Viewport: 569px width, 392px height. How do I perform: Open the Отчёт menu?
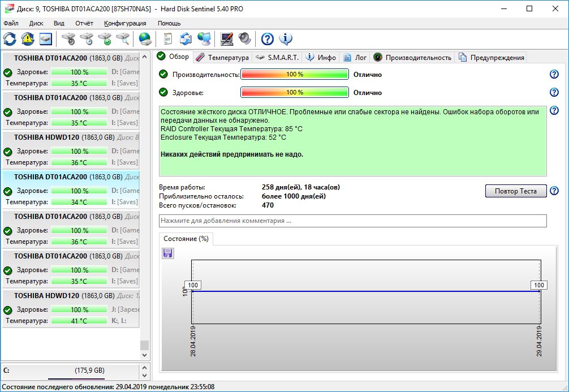(x=84, y=23)
